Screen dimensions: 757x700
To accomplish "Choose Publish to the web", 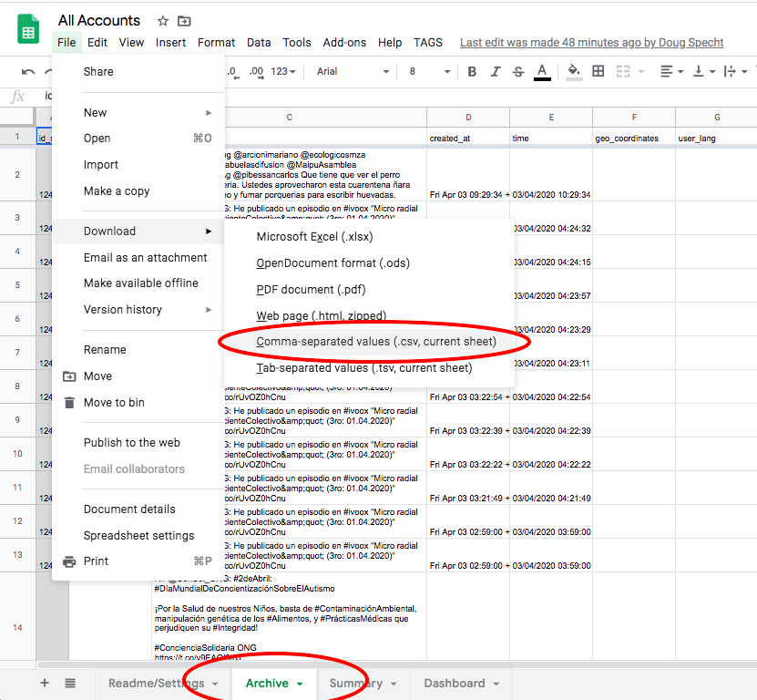I will [138, 442].
